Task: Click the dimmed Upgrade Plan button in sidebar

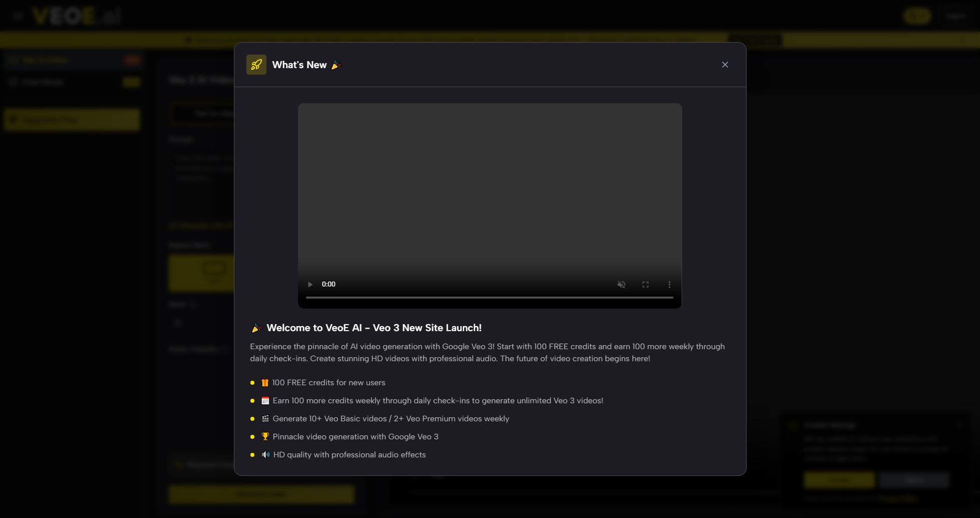Action: click(x=72, y=120)
